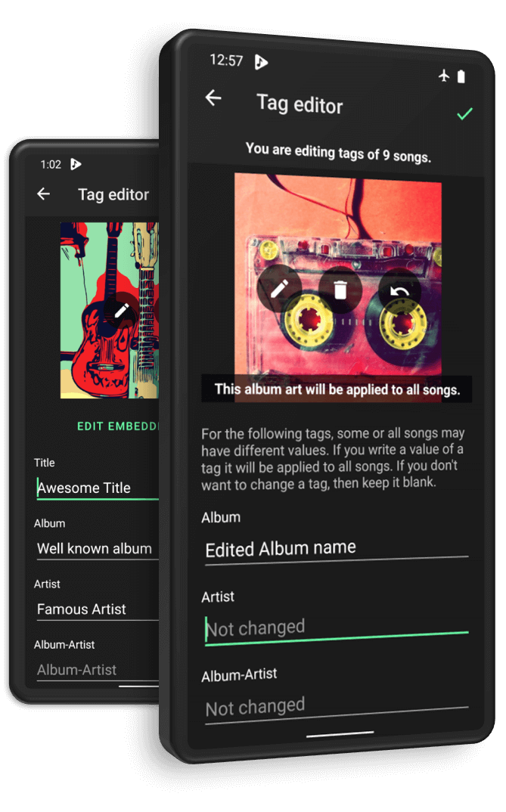Screen dimensions: 506x812
Task: Tap the battery icon in status bar
Action: pyautogui.click(x=461, y=76)
